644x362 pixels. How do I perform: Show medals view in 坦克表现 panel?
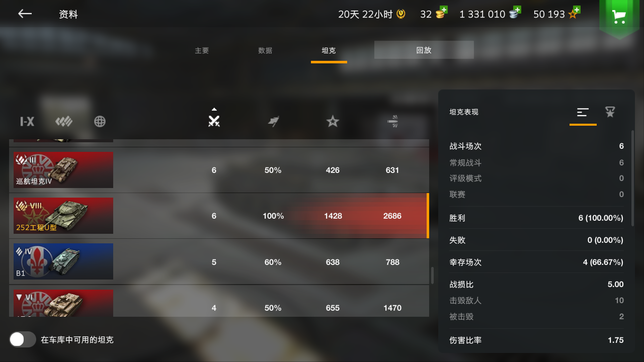[610, 112]
